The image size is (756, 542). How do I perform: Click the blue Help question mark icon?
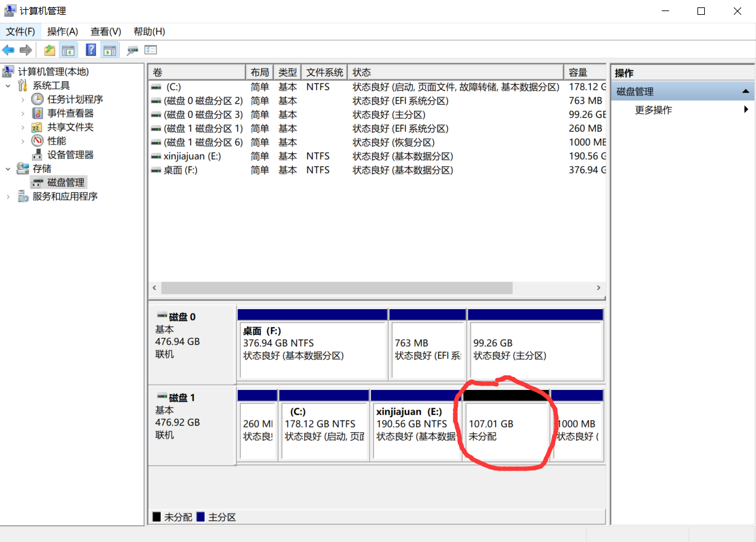pyautogui.click(x=91, y=51)
